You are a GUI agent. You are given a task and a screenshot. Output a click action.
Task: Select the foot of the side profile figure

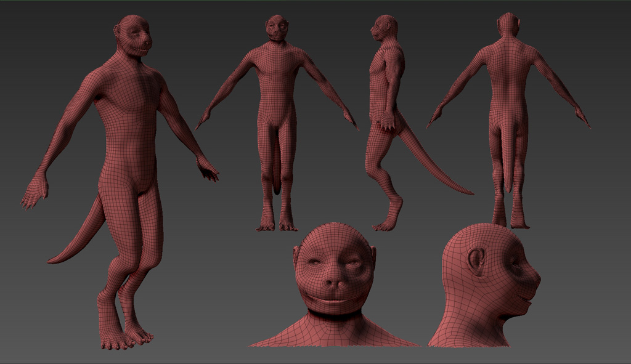(388, 222)
